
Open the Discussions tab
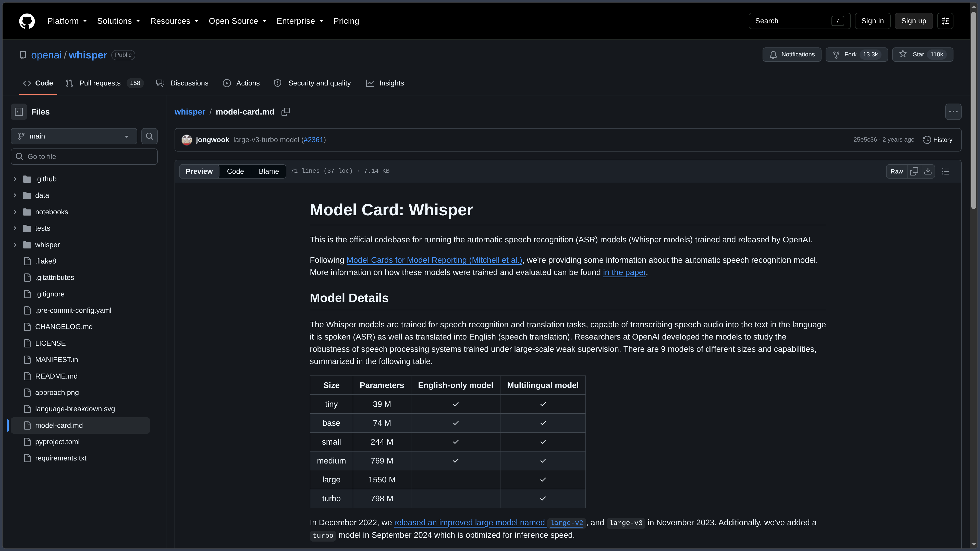[x=182, y=83]
